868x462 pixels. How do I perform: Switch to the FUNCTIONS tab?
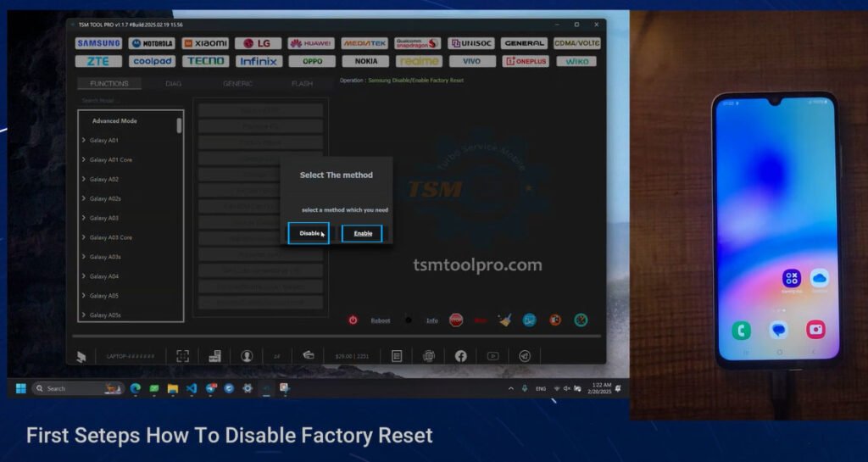coord(109,84)
